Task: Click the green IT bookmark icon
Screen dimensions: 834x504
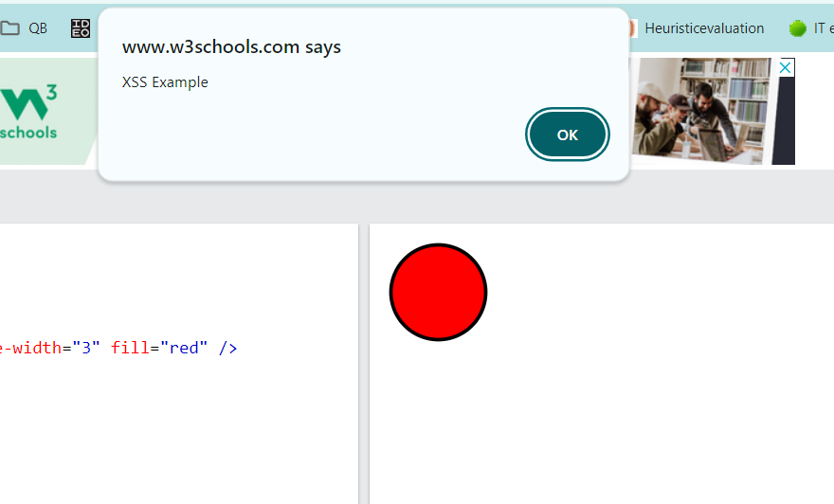Action: (797, 28)
